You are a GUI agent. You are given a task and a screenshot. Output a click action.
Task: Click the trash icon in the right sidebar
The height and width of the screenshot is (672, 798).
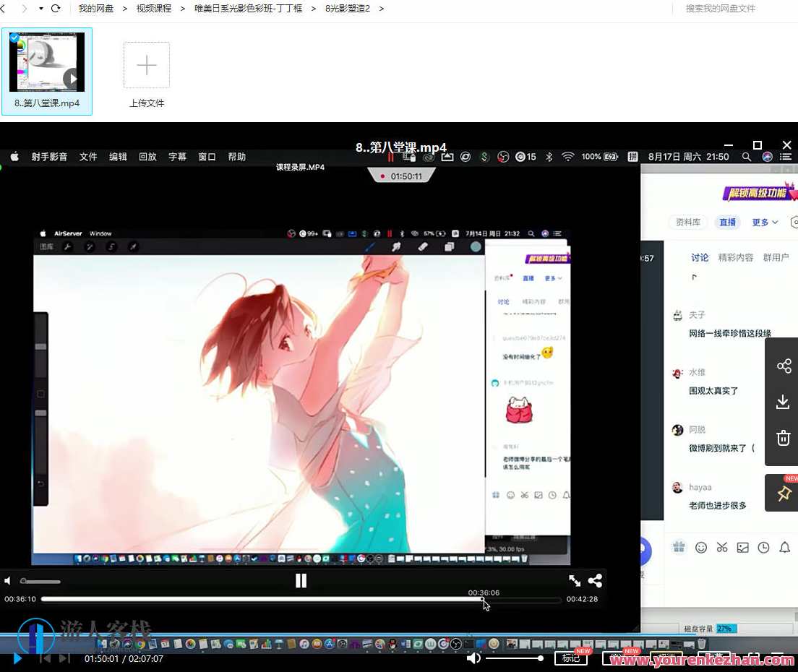pyautogui.click(x=784, y=438)
